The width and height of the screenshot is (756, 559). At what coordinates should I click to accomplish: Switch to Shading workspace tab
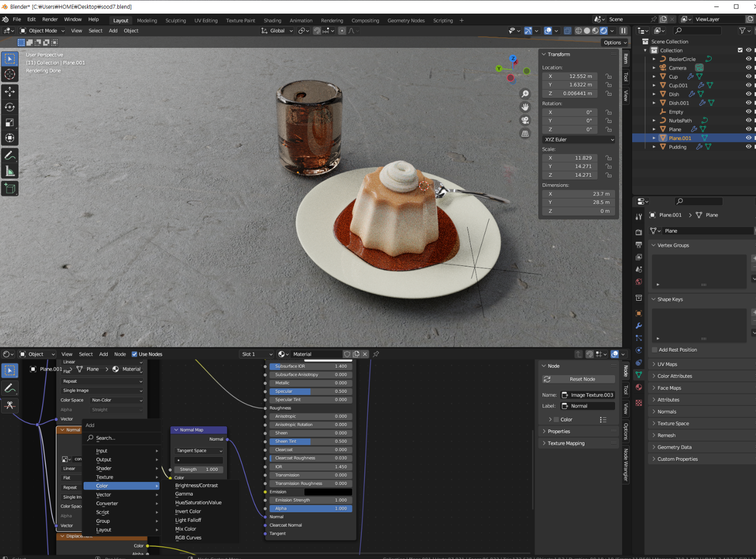pos(272,21)
